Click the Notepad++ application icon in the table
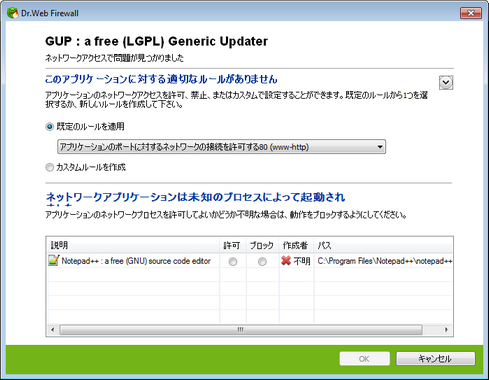 click(54, 260)
